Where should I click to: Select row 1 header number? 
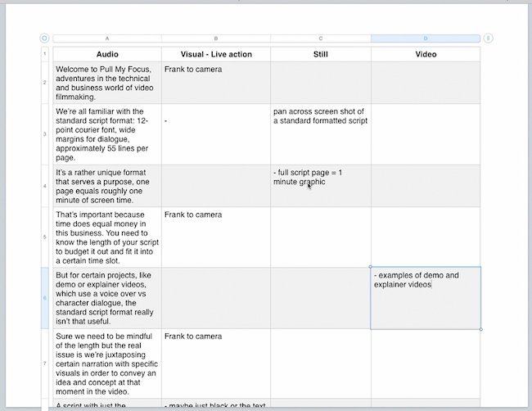tap(45, 54)
